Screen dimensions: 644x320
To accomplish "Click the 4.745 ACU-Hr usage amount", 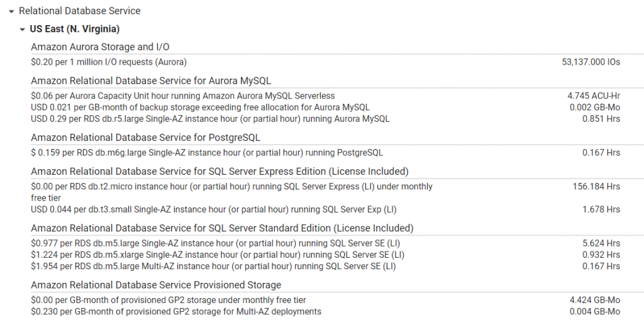I will click(x=593, y=96).
